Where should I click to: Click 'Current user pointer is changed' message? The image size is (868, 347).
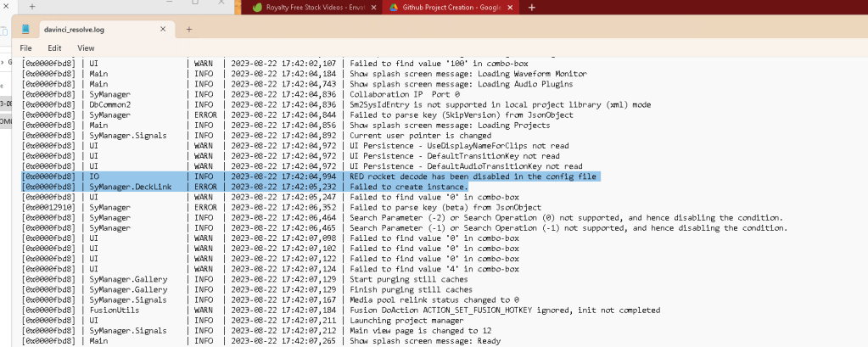point(420,136)
